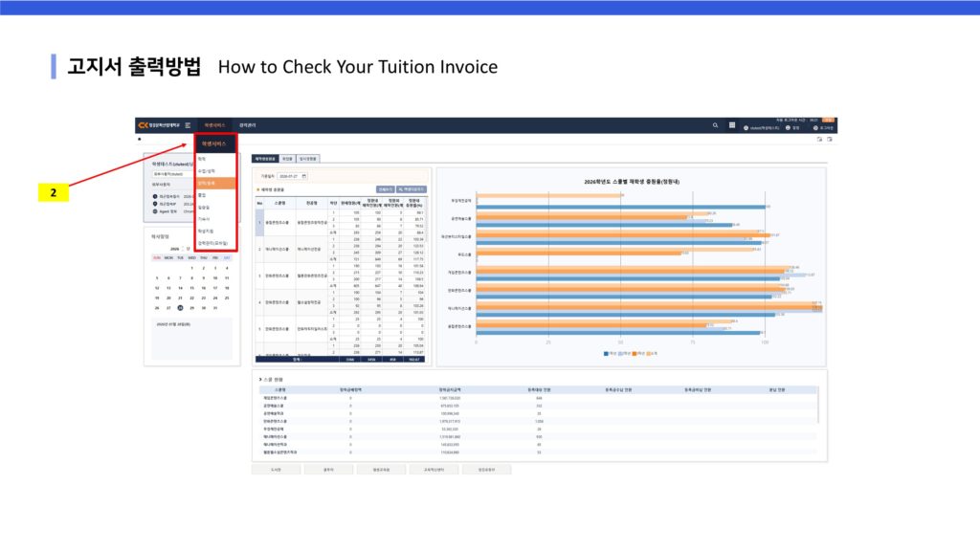Click the 전공명 column header in upper table
The image size is (980, 551).
click(x=311, y=203)
